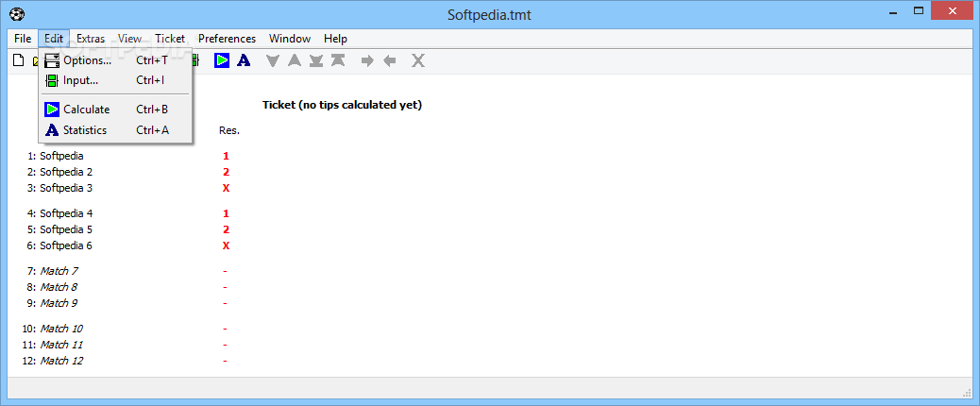Click the move-to-top arrow toolbar icon
Viewport: 980px width, 406px height.
338,60
